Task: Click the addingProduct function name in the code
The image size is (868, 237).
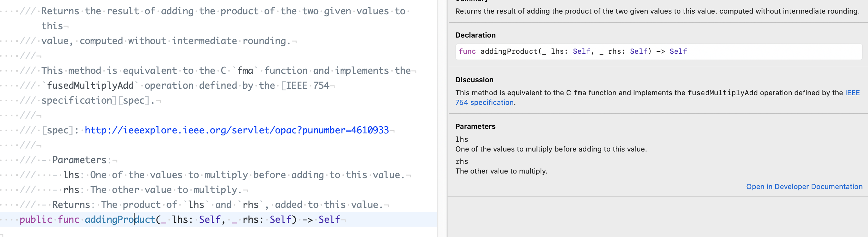Action: [120, 220]
